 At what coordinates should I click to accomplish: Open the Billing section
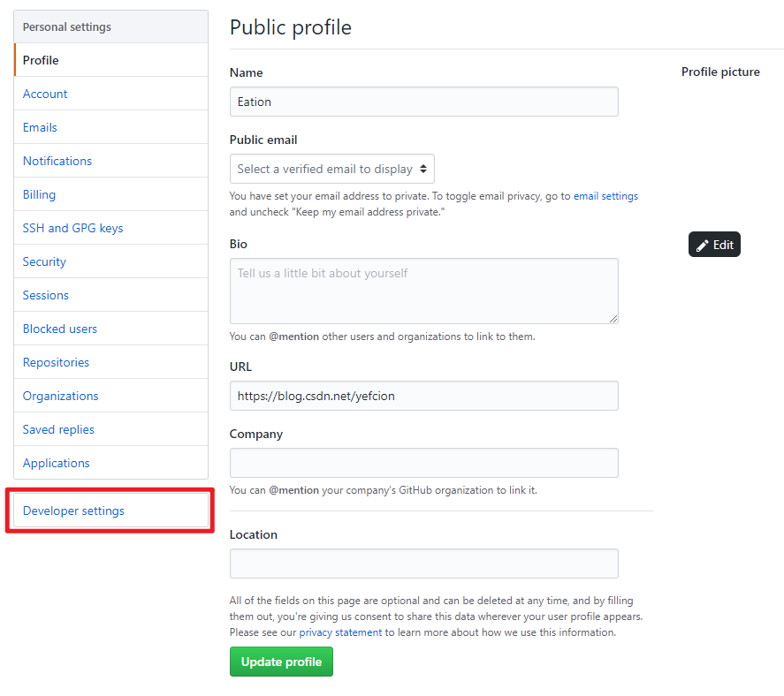pyautogui.click(x=39, y=194)
